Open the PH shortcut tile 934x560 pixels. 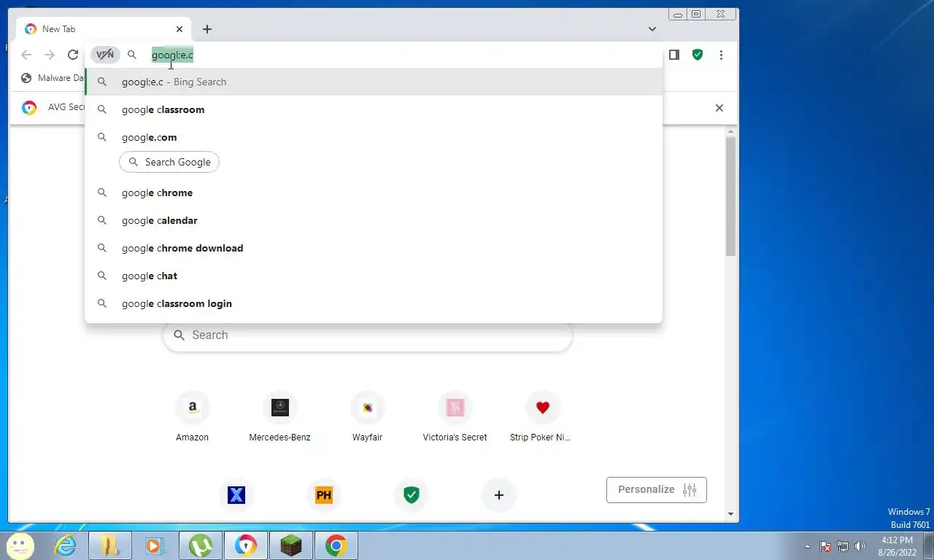pyautogui.click(x=324, y=495)
